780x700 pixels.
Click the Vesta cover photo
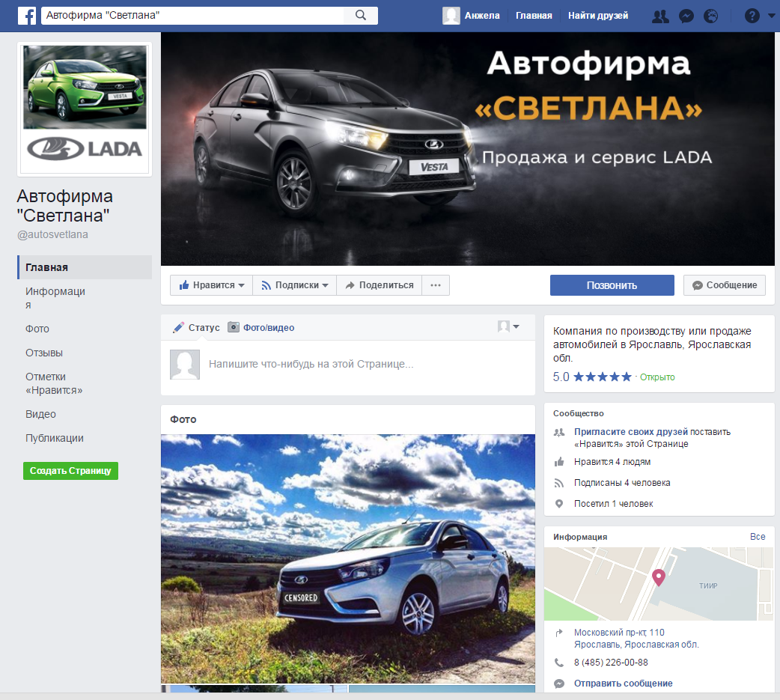468,149
